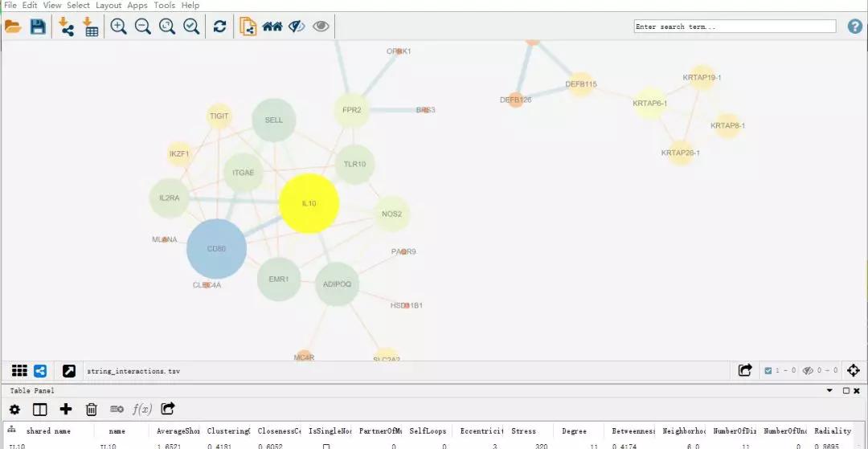Toggle hide selected nodes eye icon
Screen dimensions: 868x449
297,26
